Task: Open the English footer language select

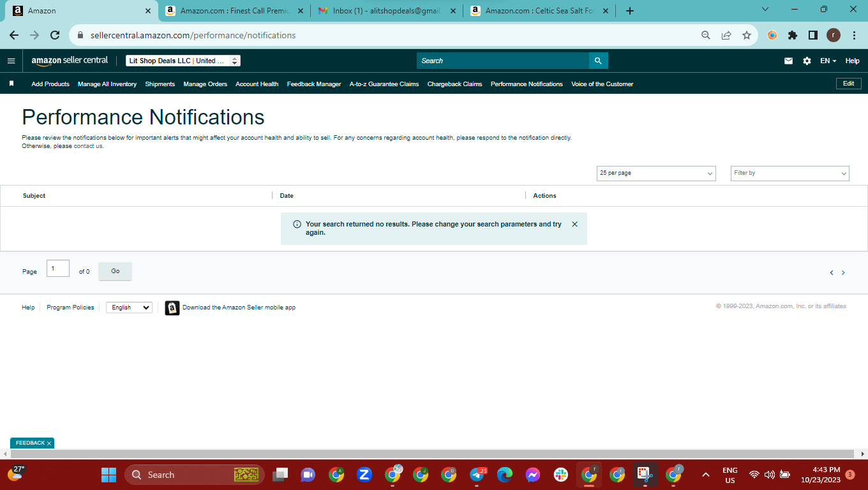Action: click(129, 308)
